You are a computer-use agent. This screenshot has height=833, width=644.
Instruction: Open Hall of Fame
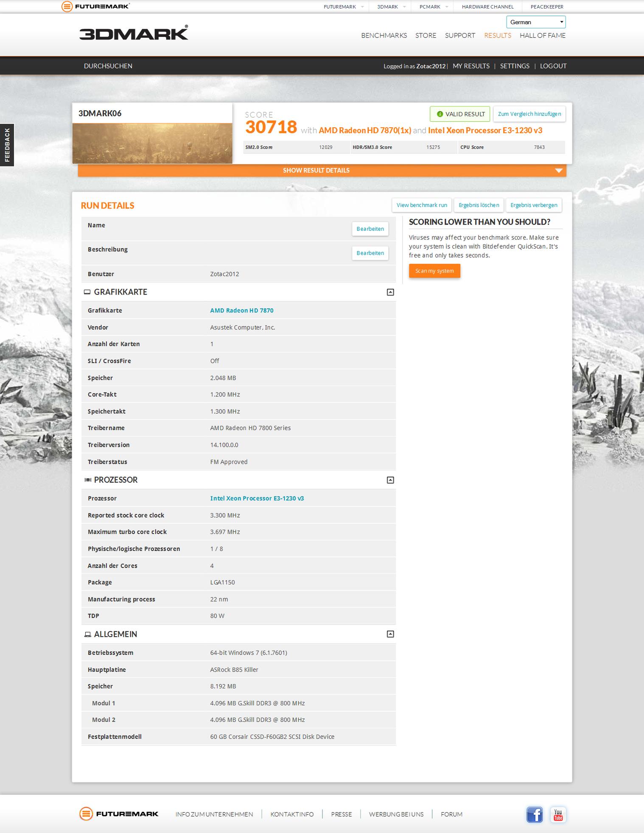tap(543, 35)
